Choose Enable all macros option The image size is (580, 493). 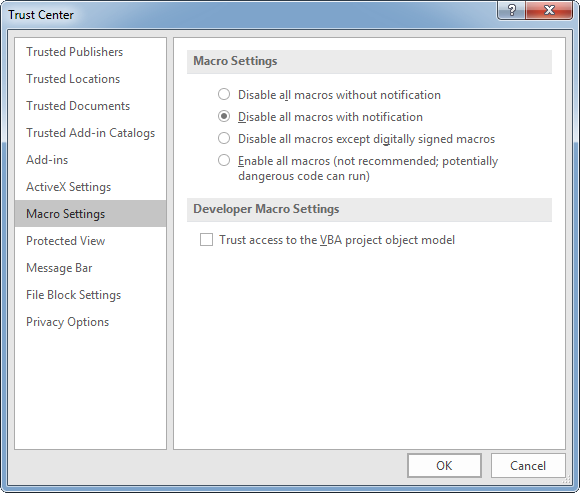tap(224, 161)
